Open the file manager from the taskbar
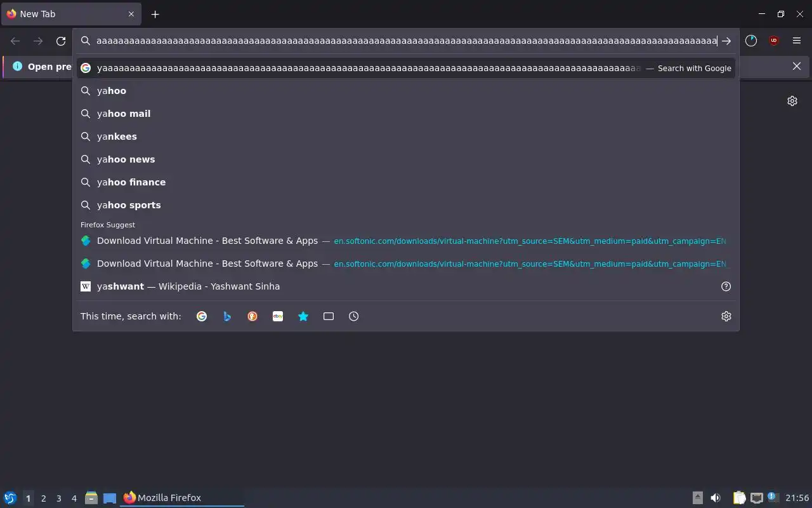This screenshot has height=508, width=812. click(x=91, y=498)
